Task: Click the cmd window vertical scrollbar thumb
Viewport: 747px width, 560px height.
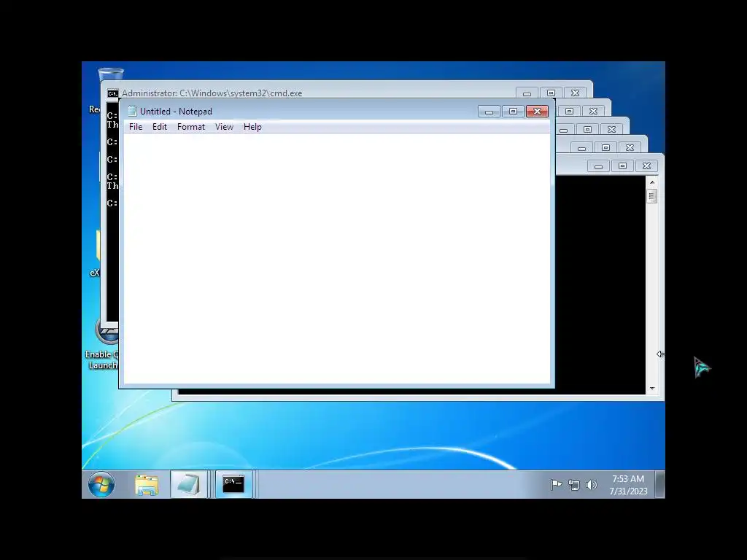Action: point(651,196)
